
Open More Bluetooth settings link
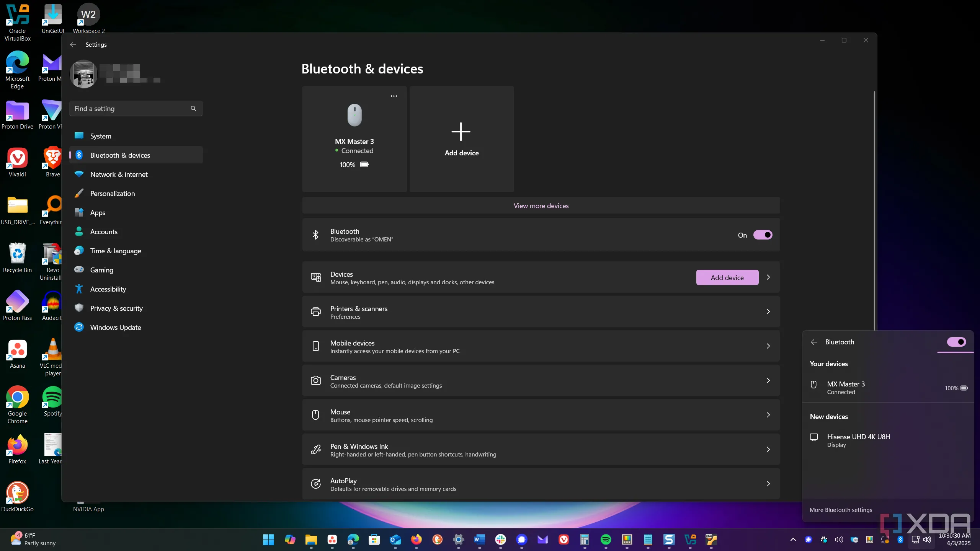[841, 510]
